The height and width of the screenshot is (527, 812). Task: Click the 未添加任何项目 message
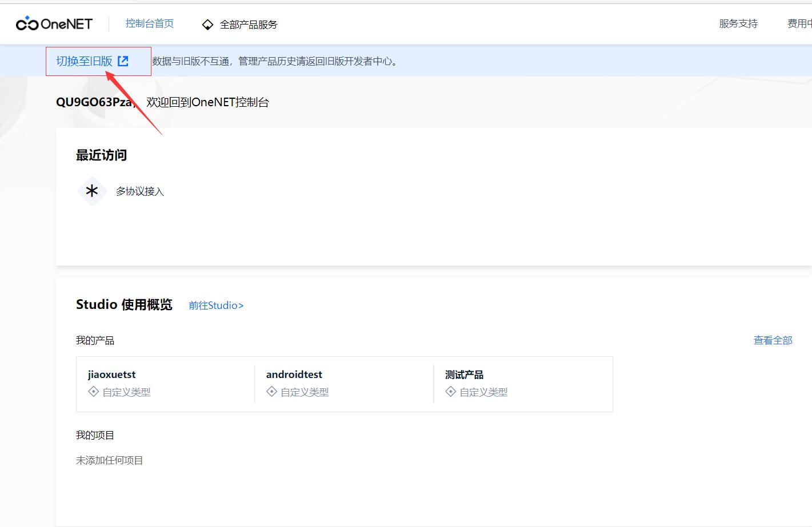click(x=110, y=460)
